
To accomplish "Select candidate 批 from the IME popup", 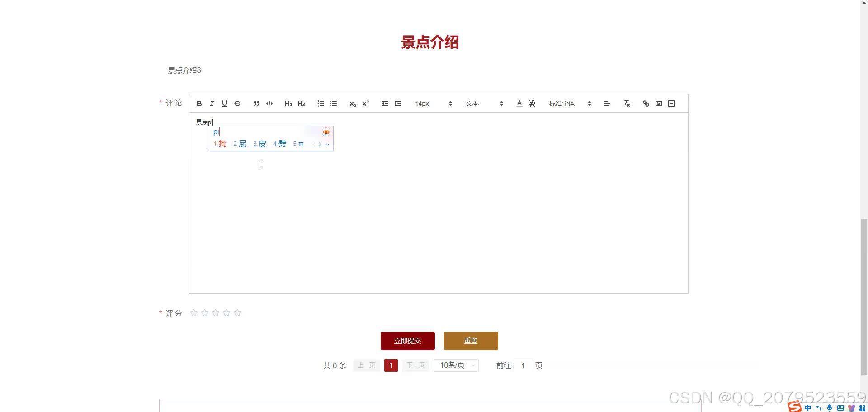I will (222, 144).
